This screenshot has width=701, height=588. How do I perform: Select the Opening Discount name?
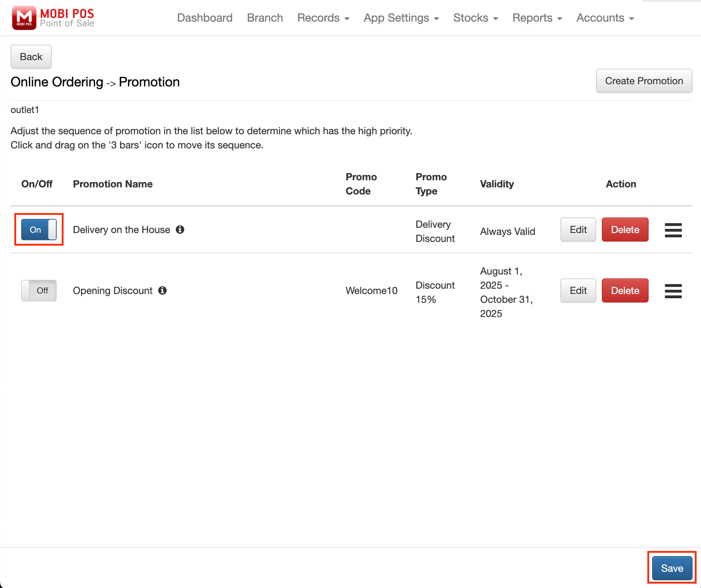pyautogui.click(x=113, y=290)
